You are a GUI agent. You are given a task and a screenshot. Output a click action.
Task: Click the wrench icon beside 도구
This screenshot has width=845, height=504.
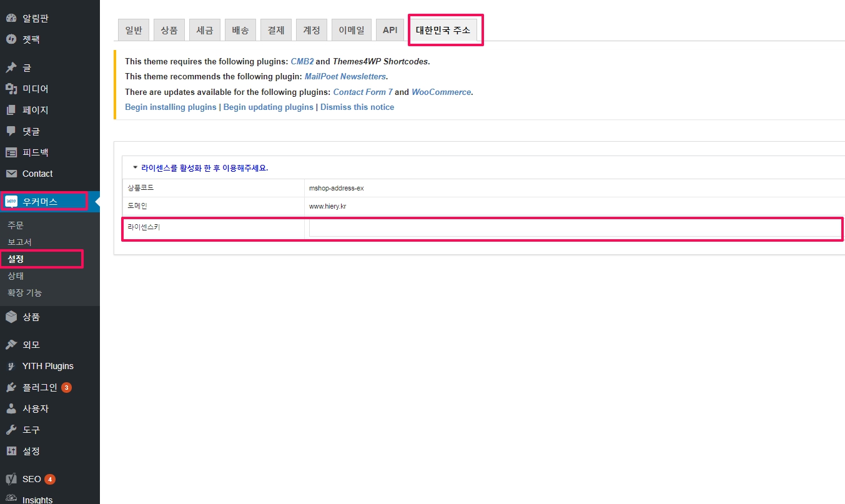pyautogui.click(x=11, y=430)
